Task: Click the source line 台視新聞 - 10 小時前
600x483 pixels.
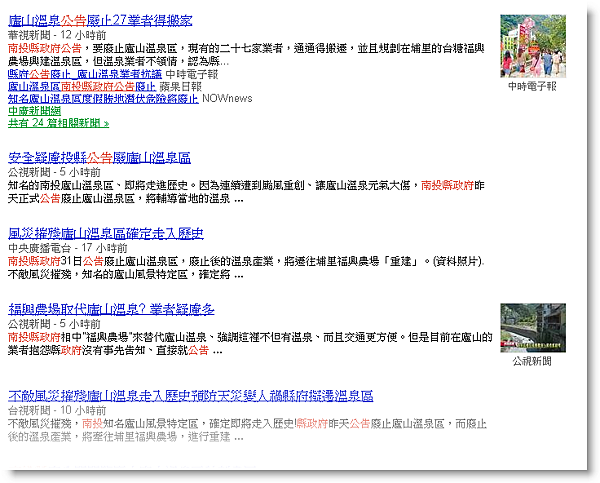Action: (x=57, y=410)
